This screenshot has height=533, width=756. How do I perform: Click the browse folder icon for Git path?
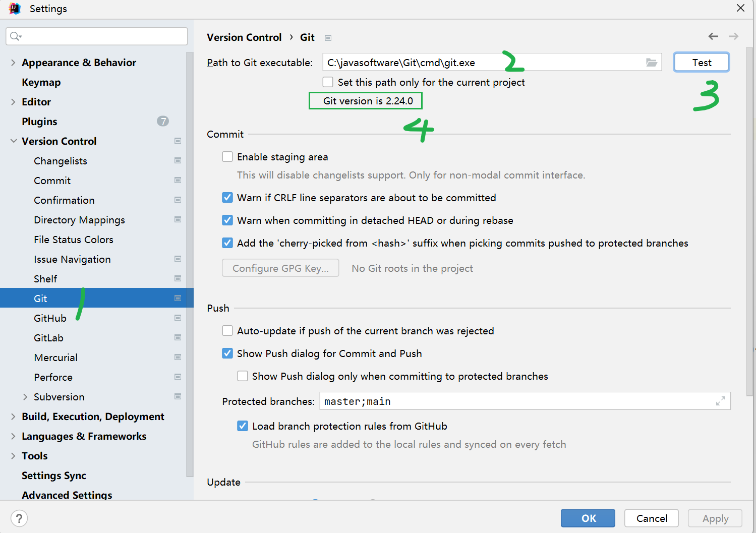pyautogui.click(x=652, y=63)
